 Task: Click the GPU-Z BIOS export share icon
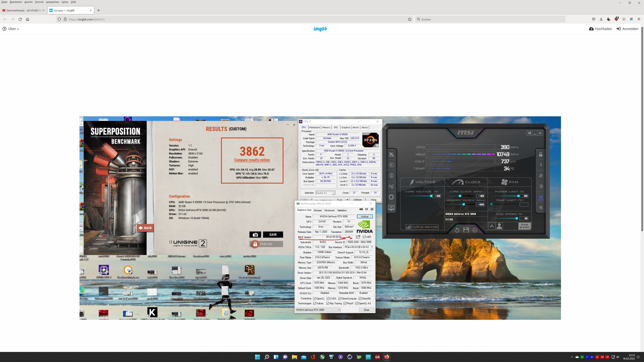(358, 237)
